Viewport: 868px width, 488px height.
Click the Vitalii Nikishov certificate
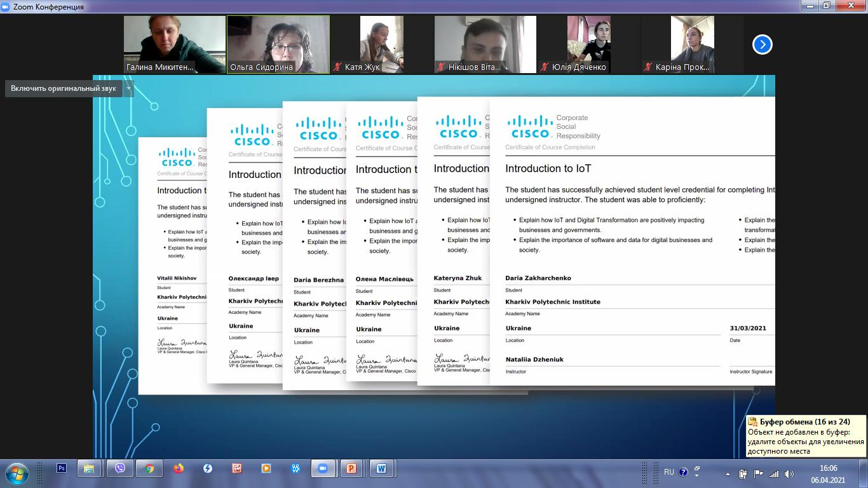[172, 266]
